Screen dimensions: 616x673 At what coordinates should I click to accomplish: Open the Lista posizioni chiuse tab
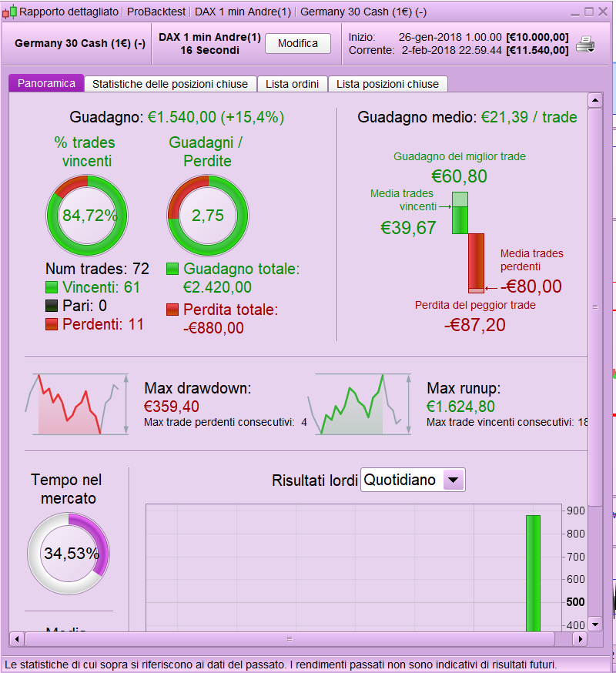(x=387, y=84)
